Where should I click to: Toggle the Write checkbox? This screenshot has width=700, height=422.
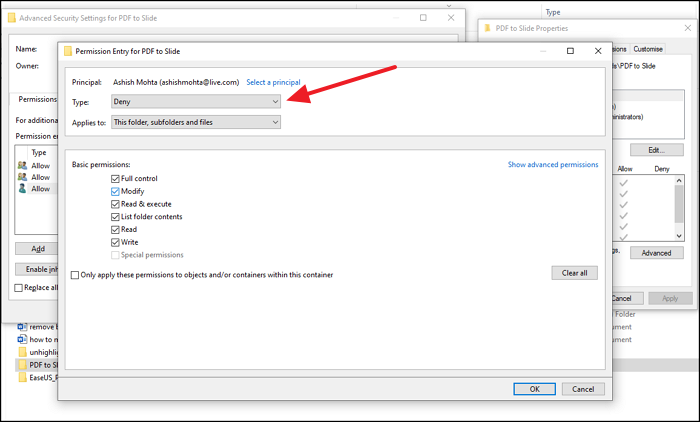(115, 242)
